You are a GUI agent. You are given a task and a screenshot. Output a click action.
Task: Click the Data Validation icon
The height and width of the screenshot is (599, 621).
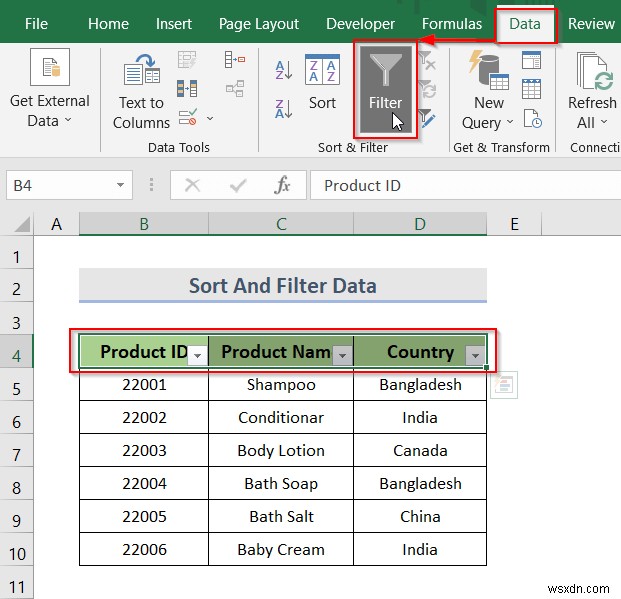tap(188, 118)
